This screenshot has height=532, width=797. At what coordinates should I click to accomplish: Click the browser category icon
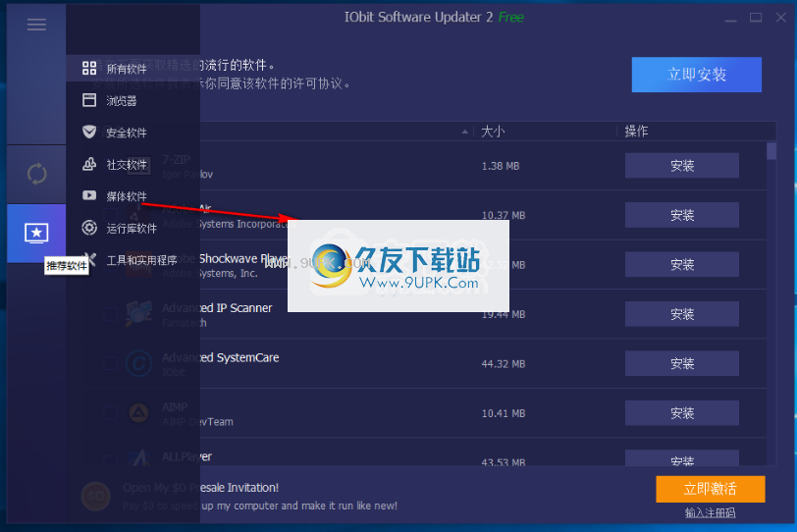[x=89, y=100]
